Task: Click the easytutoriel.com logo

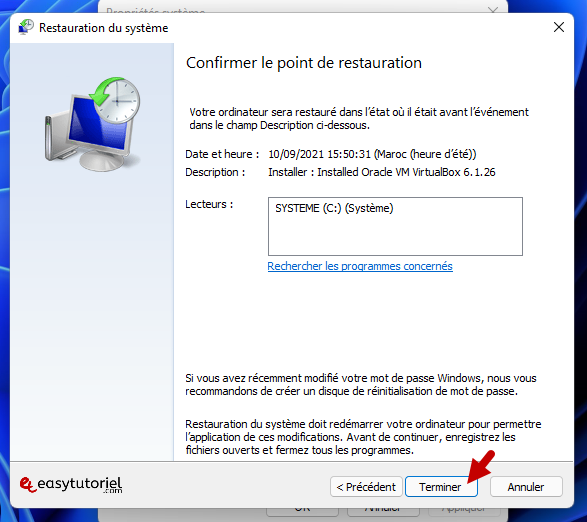Action: 71,485
